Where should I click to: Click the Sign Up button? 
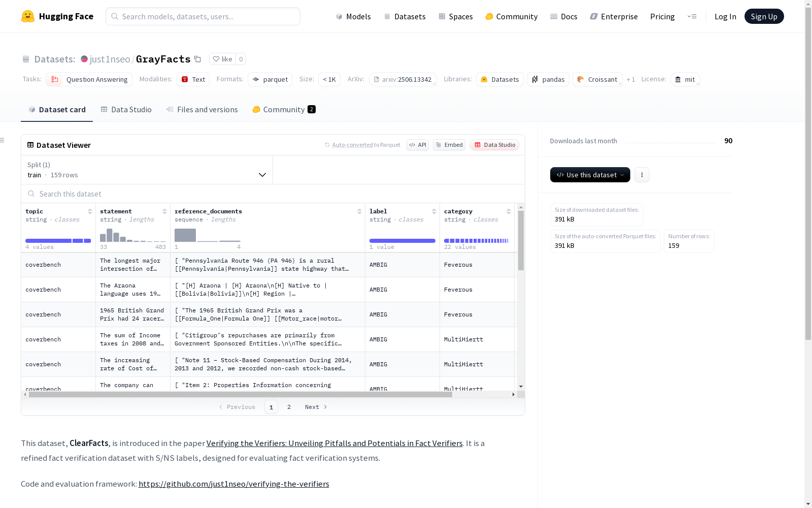click(764, 16)
